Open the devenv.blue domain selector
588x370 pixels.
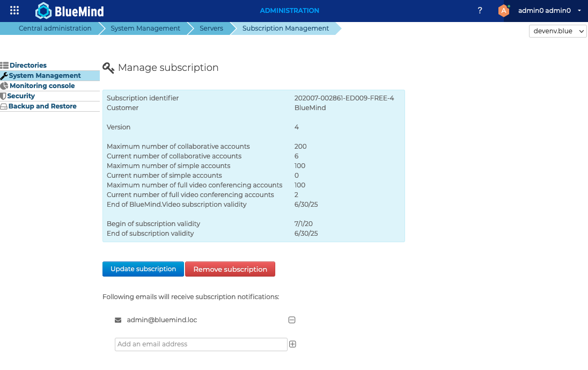[x=557, y=31]
